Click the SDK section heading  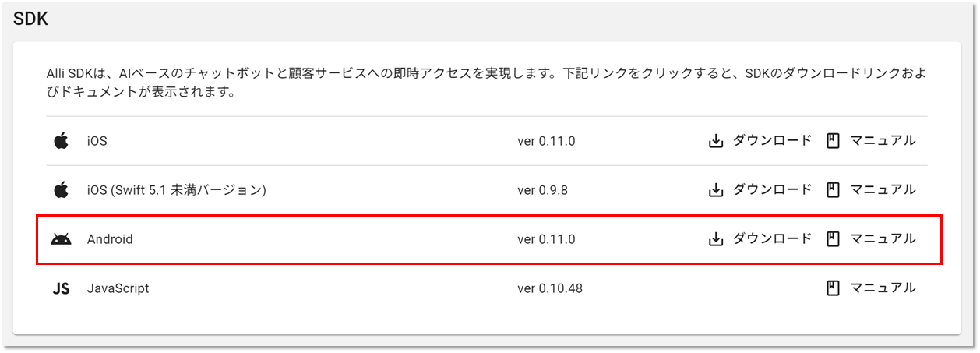31,20
